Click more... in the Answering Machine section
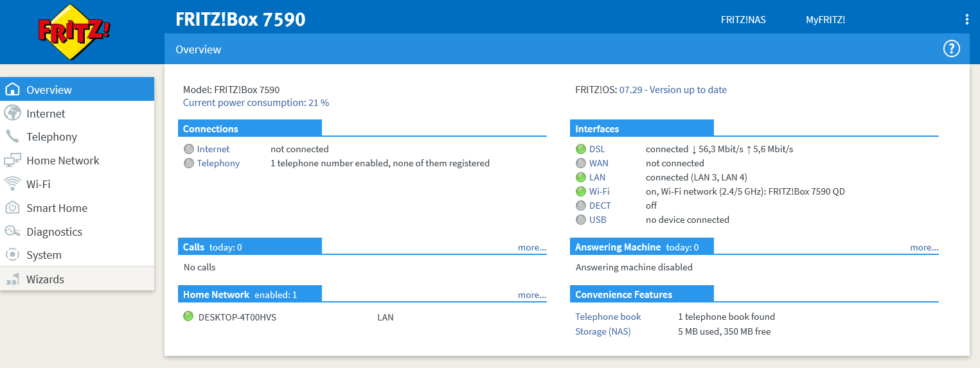This screenshot has width=980, height=368. click(924, 247)
